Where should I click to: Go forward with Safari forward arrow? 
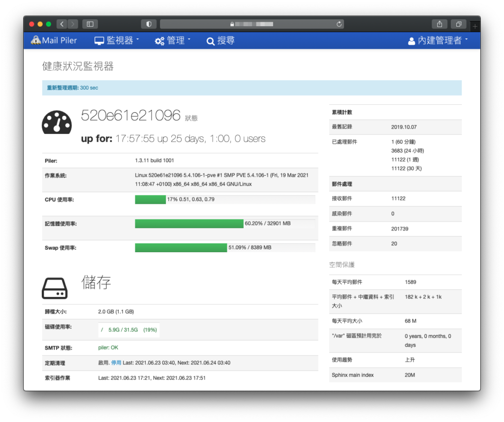click(x=73, y=24)
